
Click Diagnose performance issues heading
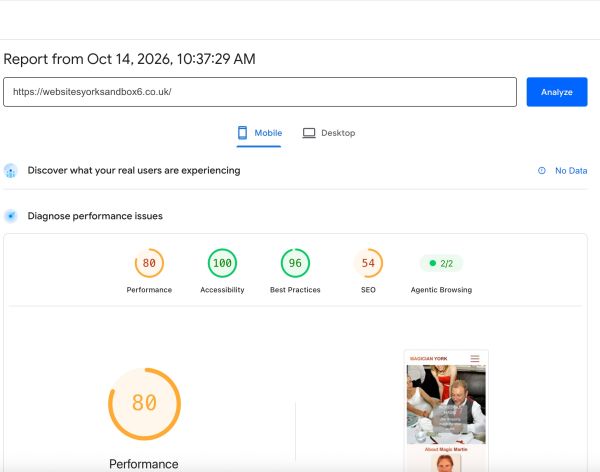pos(95,216)
